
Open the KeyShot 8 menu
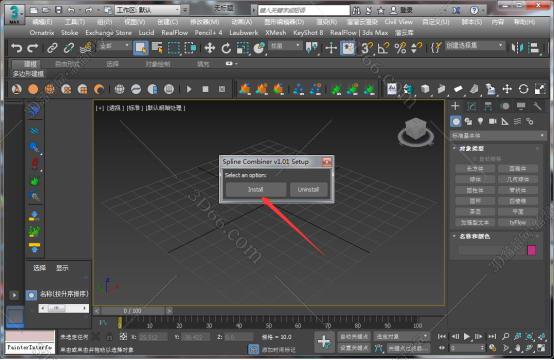click(308, 33)
